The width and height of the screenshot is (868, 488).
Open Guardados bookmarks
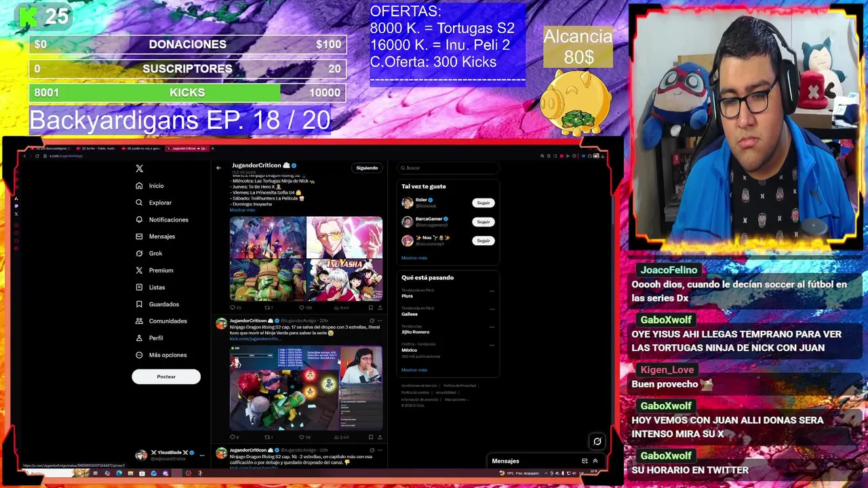[x=157, y=304]
